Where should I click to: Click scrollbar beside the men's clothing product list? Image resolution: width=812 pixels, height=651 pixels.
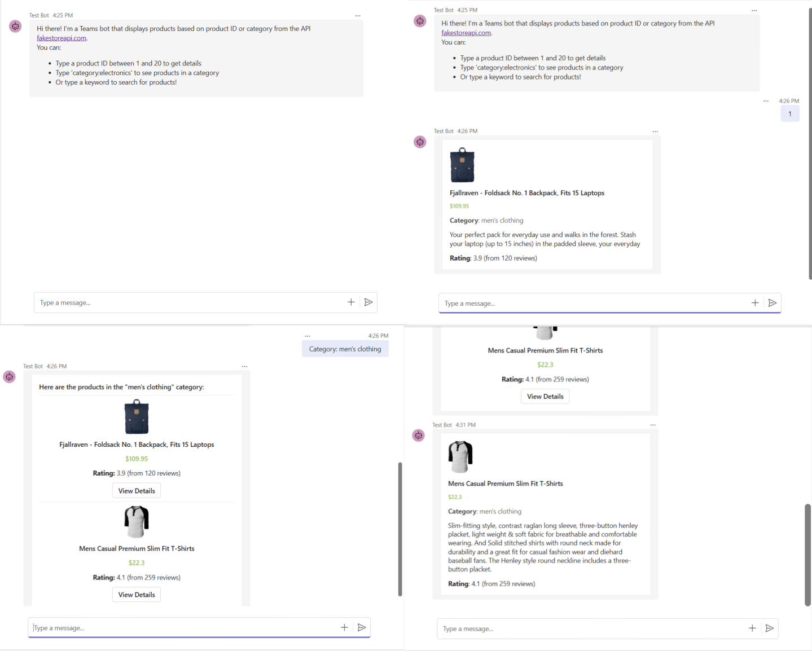400,529
